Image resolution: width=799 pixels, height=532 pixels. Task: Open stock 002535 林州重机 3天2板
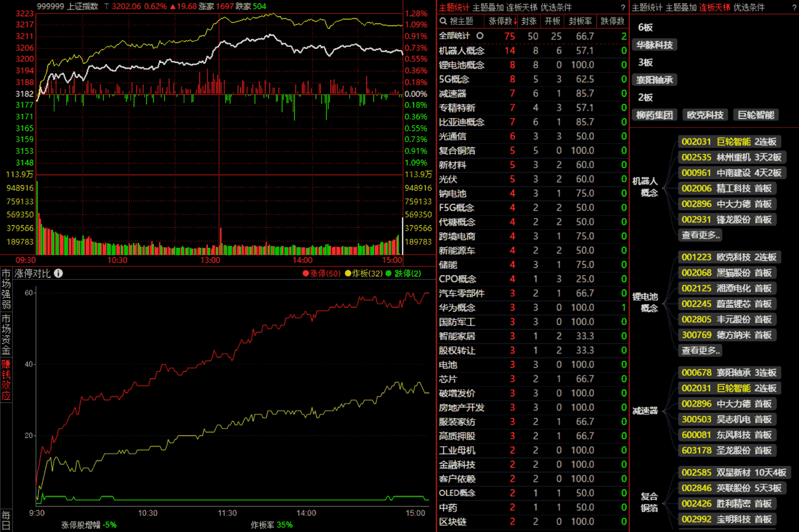coord(732,157)
